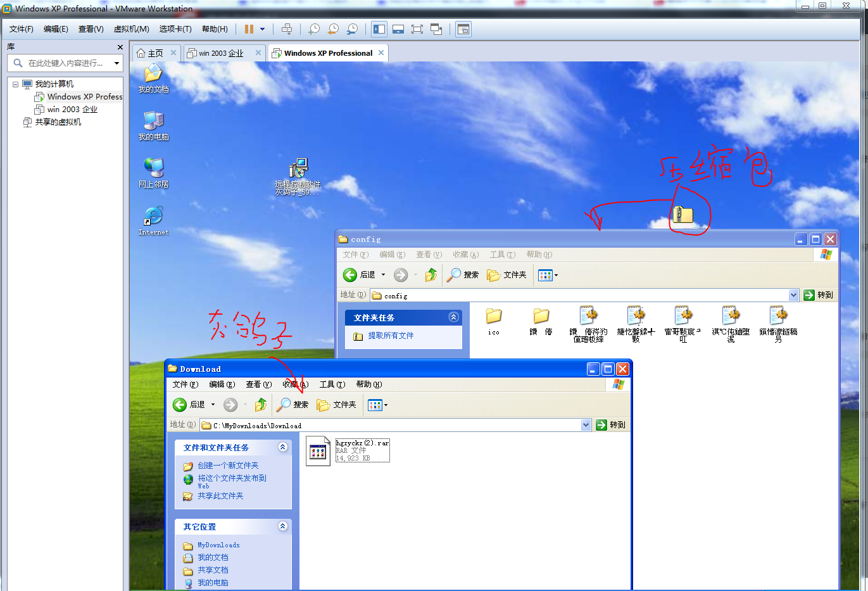Screen dimensions: 868x591
Task: Click 搜索 in the config window toolbar
Action: [463, 275]
